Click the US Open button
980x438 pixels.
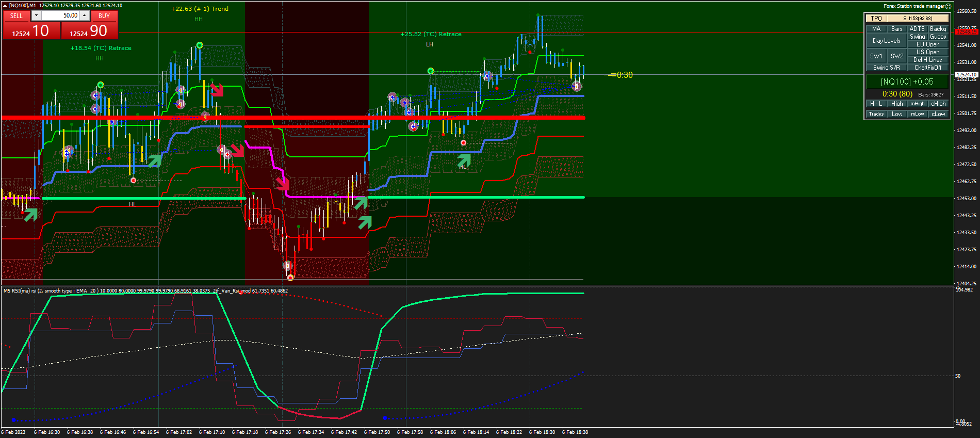click(x=928, y=52)
